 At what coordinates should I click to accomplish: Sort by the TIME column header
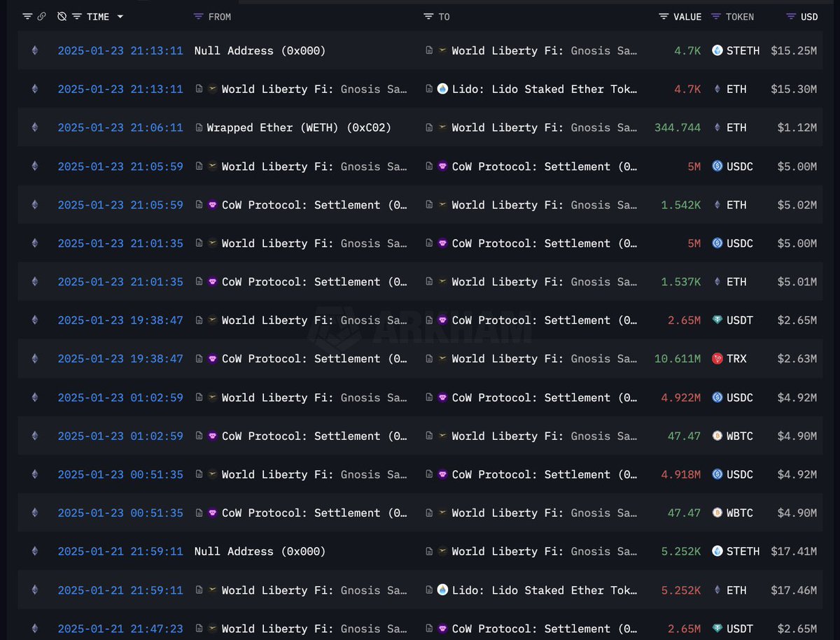pos(97,17)
